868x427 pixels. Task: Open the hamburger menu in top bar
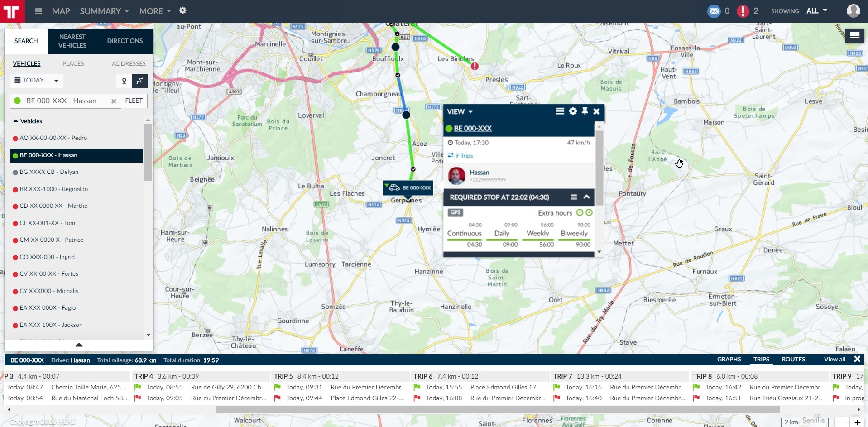(38, 11)
